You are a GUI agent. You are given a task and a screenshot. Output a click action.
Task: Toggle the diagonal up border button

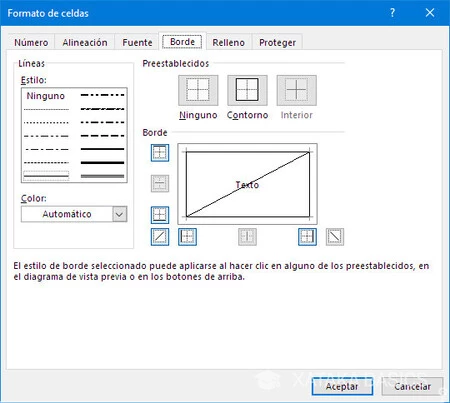pyautogui.click(x=160, y=237)
